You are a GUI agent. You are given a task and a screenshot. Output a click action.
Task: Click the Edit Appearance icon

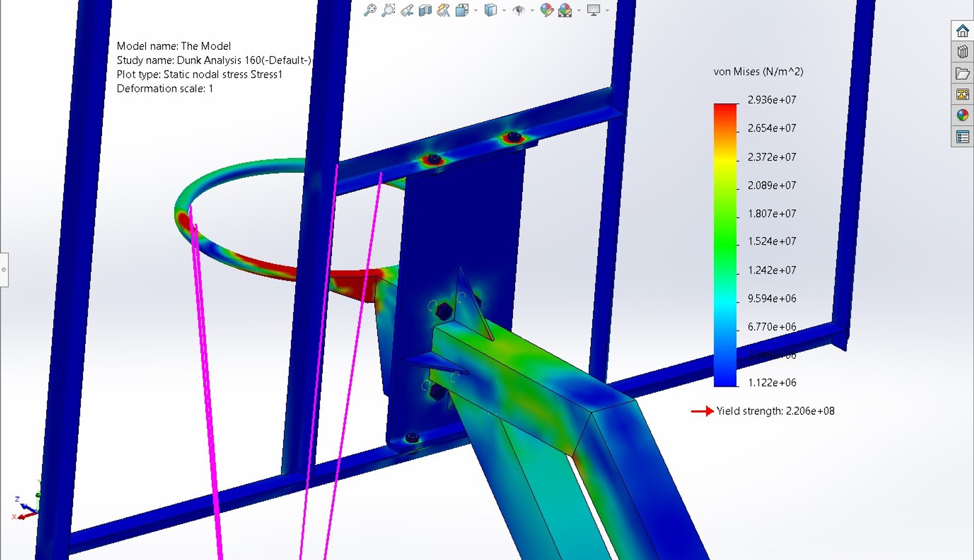click(546, 10)
